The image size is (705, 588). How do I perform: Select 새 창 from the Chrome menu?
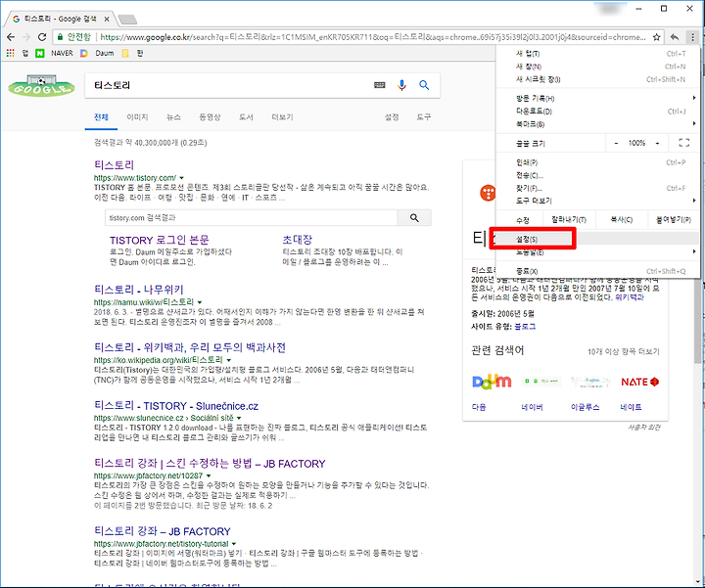598,67
